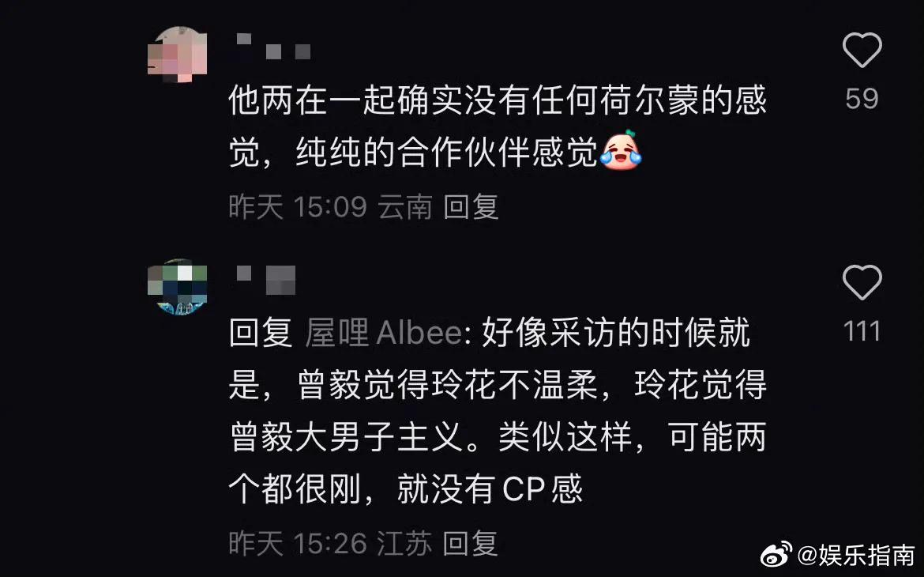Reply to the 江苏 comment via 回复
Viewport: 924px width, 577px height.
(x=471, y=543)
